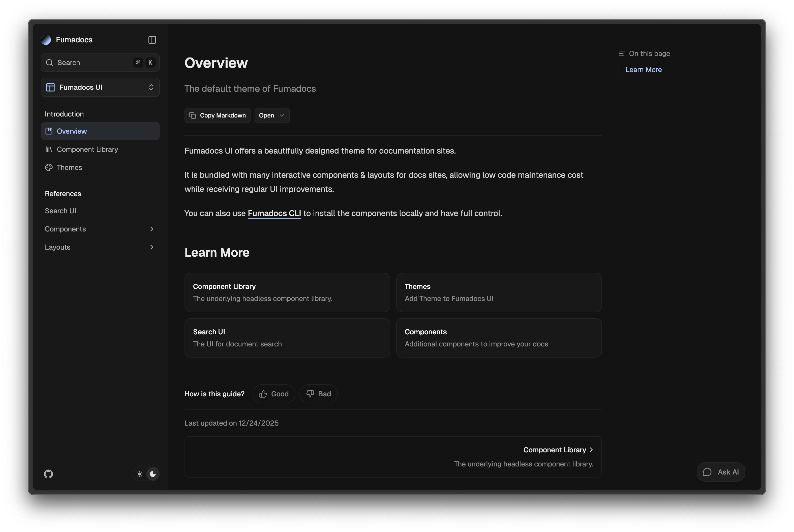
Task: Open the Ask AI chat button
Action: pyautogui.click(x=720, y=471)
